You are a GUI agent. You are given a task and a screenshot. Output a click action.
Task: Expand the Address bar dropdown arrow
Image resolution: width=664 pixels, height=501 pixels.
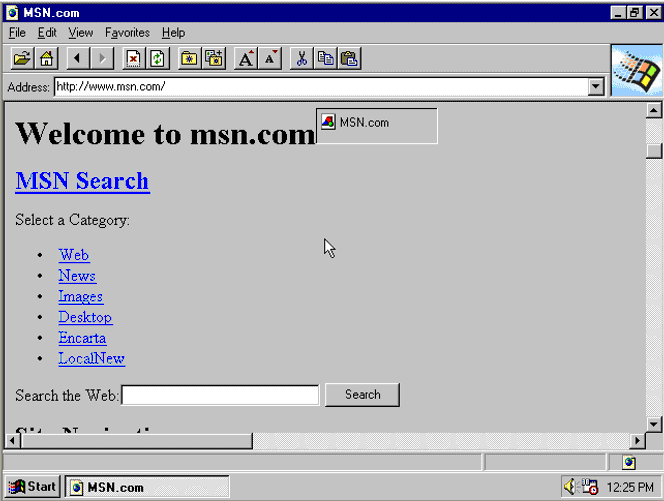tap(596, 87)
